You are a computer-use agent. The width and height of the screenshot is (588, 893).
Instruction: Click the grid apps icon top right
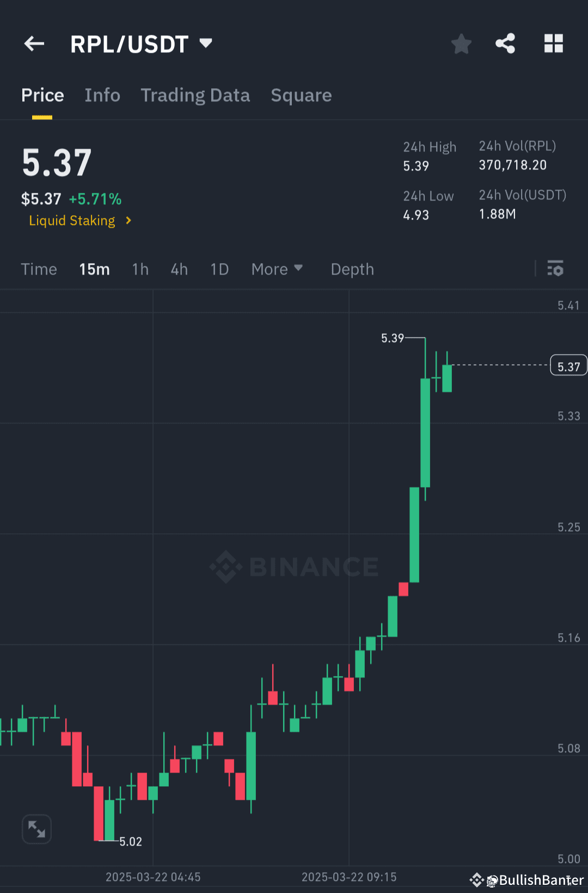[554, 44]
